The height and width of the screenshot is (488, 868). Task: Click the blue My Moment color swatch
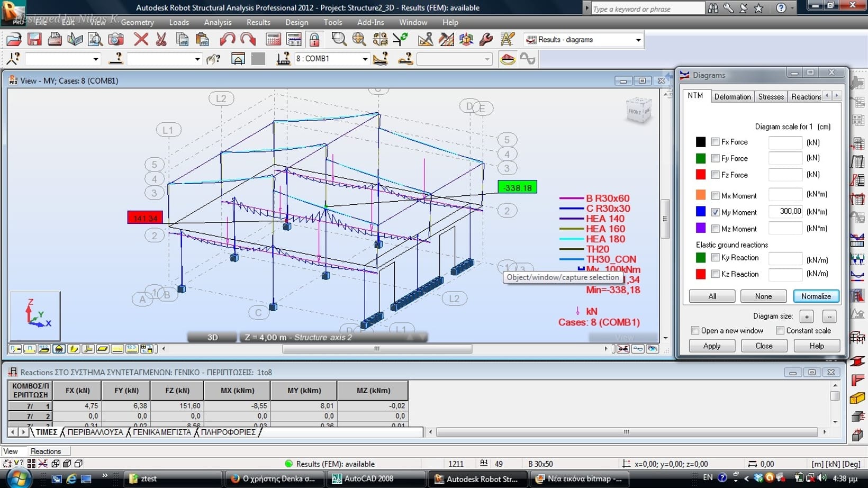700,212
